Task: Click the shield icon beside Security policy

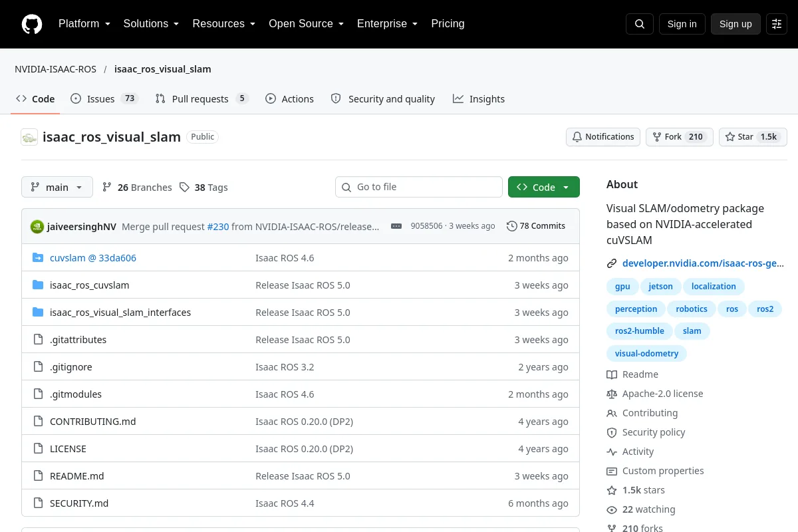Action: coord(612,432)
